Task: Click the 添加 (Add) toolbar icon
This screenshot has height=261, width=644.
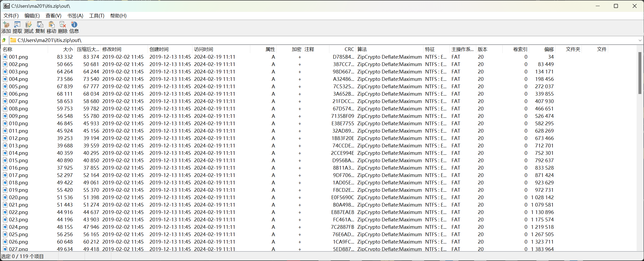Action: click(6, 27)
